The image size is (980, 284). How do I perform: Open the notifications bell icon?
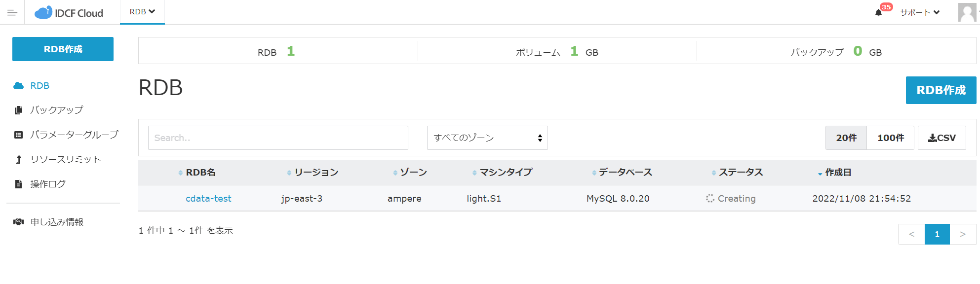[x=878, y=13]
